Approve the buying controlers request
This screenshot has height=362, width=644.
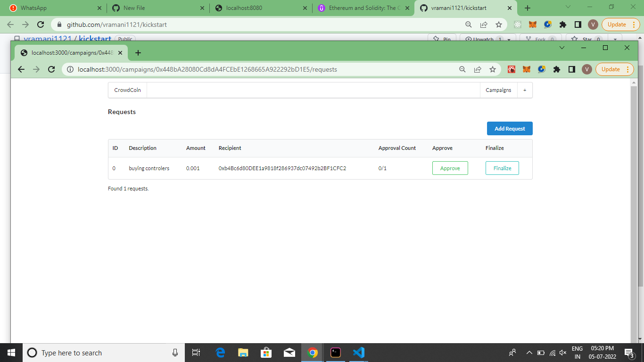450,168
